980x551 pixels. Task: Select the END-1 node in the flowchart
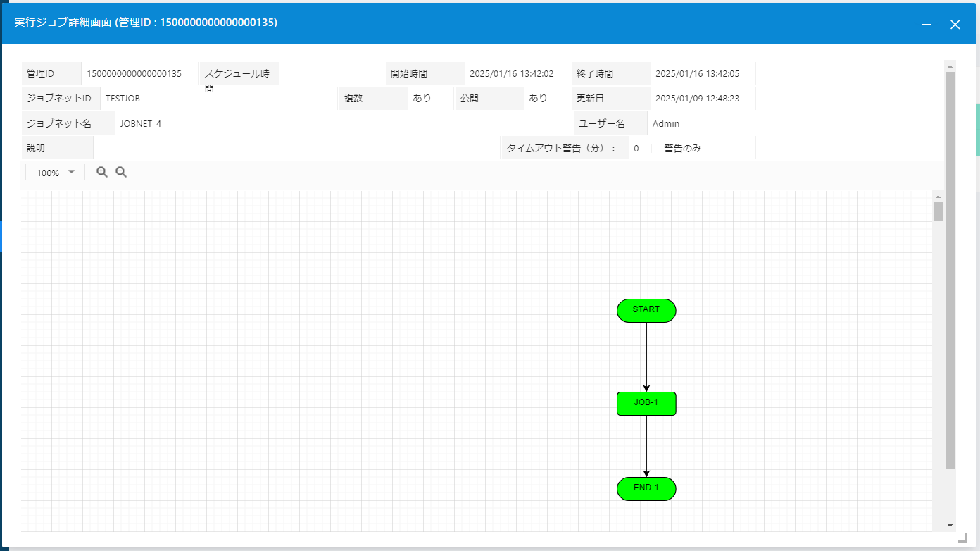point(646,488)
